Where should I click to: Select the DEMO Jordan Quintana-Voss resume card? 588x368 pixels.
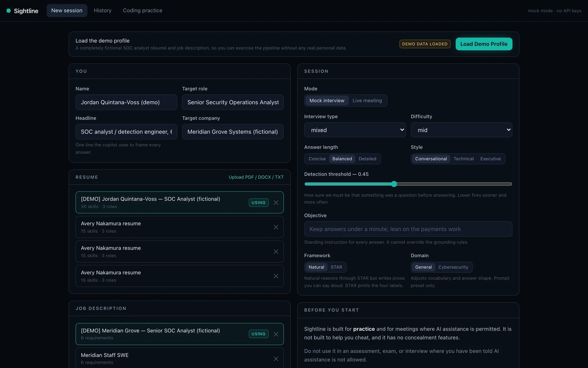(x=179, y=202)
